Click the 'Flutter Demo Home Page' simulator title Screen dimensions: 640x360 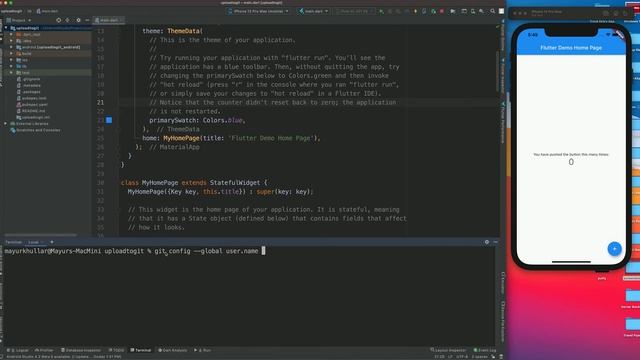click(571, 48)
